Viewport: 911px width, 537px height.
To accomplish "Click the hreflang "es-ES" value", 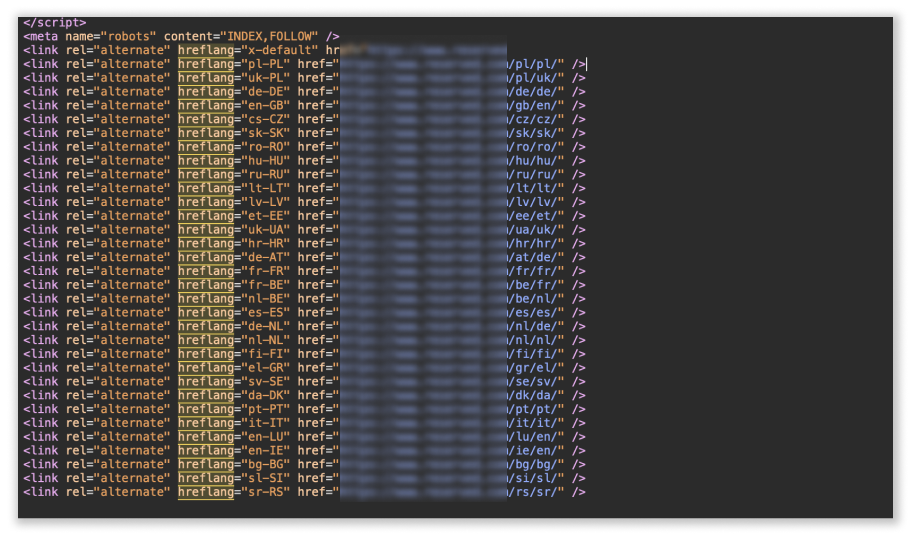I will 266,313.
